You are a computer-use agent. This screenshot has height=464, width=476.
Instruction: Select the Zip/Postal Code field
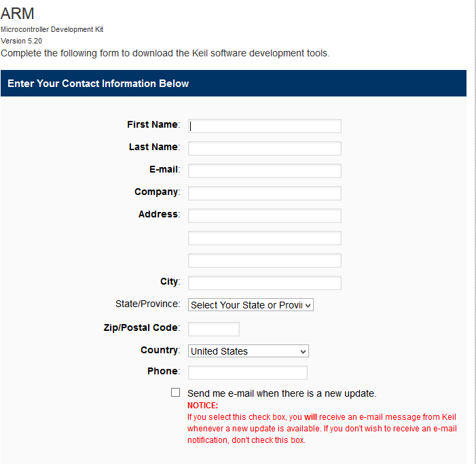(x=214, y=329)
